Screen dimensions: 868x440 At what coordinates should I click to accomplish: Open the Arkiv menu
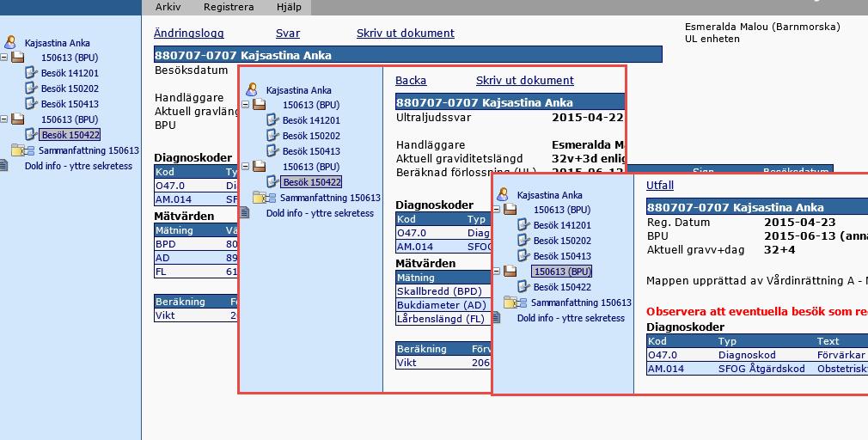click(168, 7)
